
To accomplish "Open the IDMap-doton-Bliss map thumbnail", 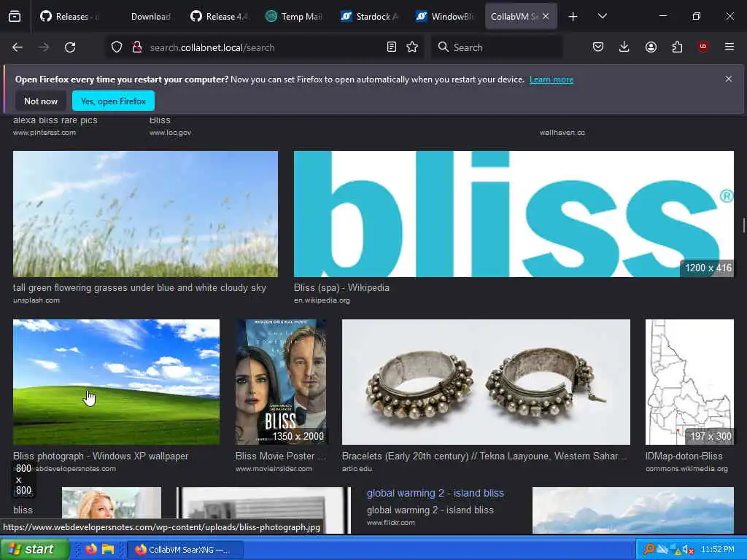I will 689,382.
